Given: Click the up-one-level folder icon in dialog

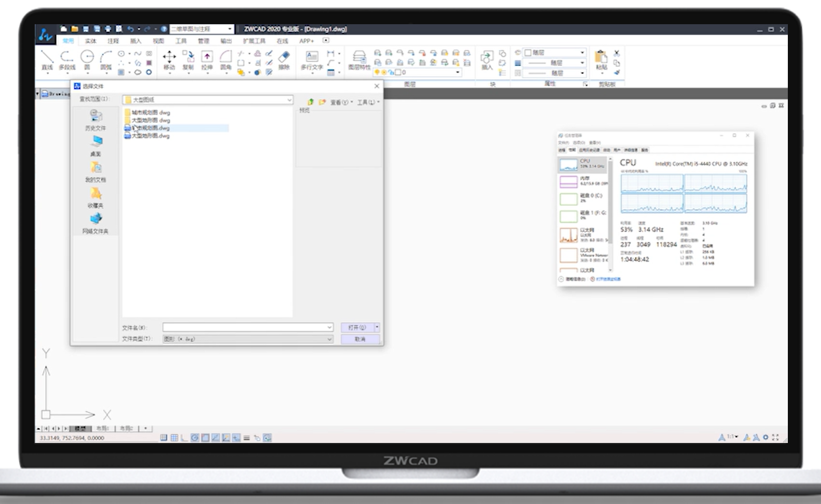Looking at the screenshot, I should pos(311,102).
